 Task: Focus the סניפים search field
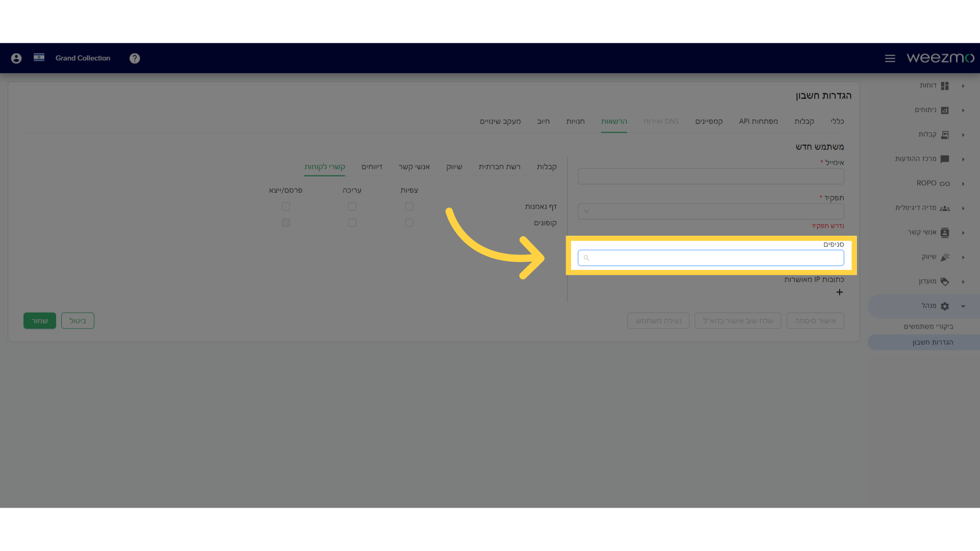tap(711, 258)
